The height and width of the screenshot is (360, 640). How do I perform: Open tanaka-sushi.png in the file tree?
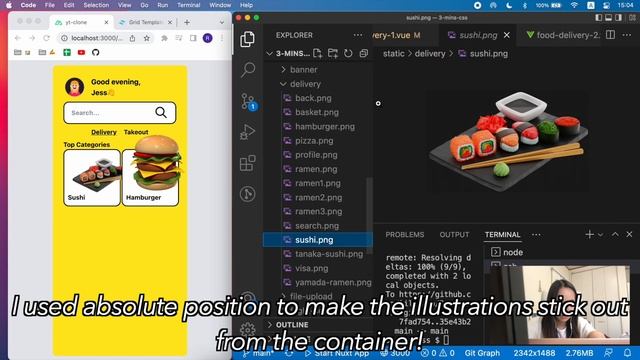[x=329, y=254]
